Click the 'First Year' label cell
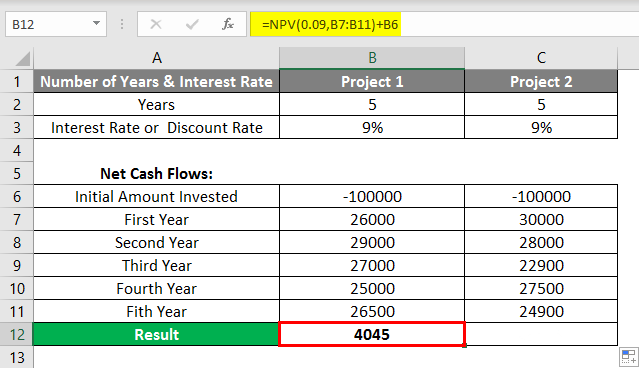The height and width of the screenshot is (368, 639). pos(156,220)
